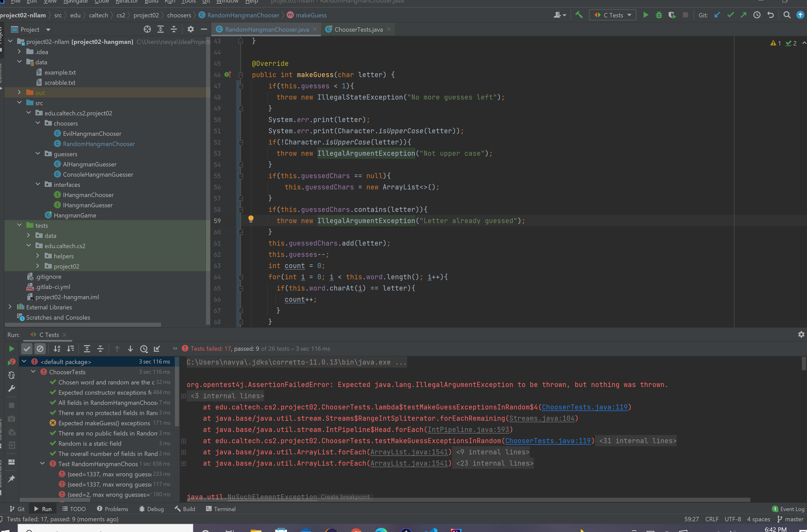This screenshot has width=807, height=532.
Task: Expand the out folder in project tree
Action: tap(19, 93)
